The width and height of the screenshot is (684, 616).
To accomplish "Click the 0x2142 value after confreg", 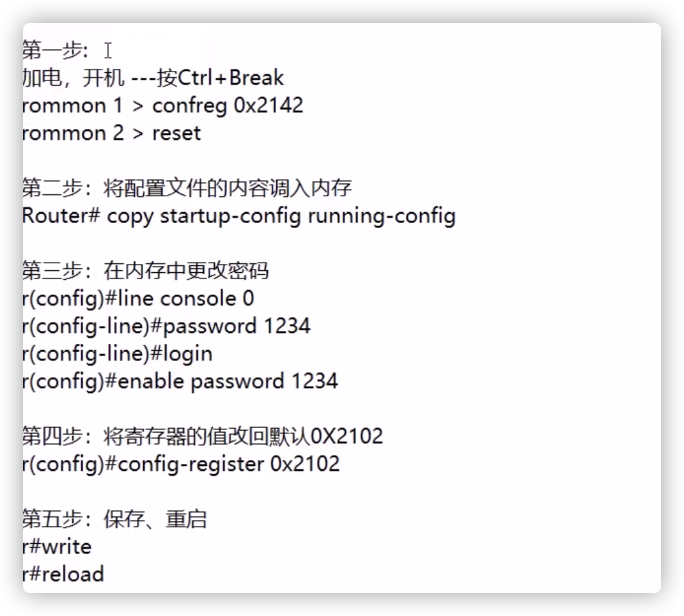I will click(x=268, y=105).
